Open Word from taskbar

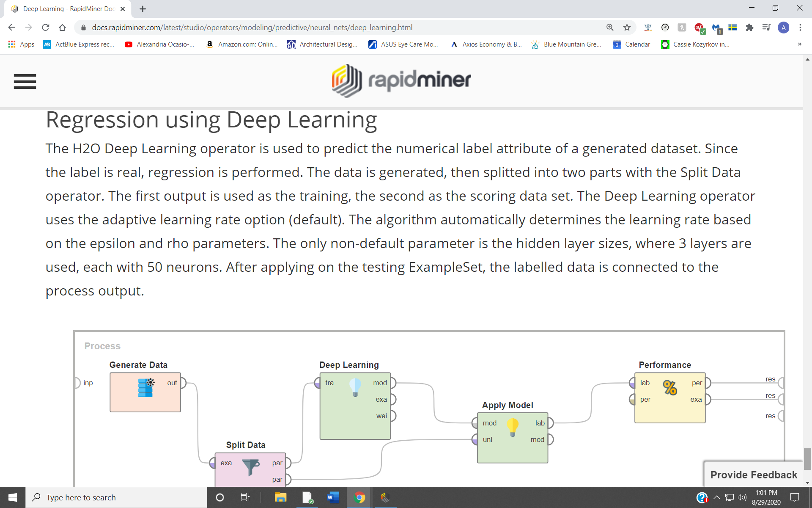[x=333, y=497]
